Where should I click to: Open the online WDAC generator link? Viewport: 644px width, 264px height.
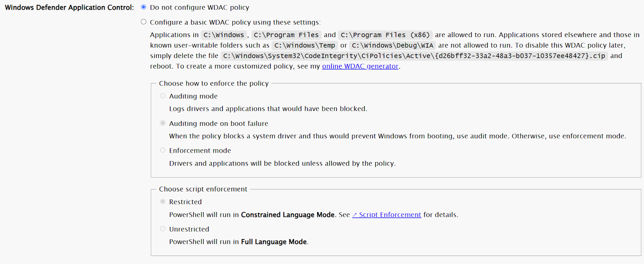[360, 66]
